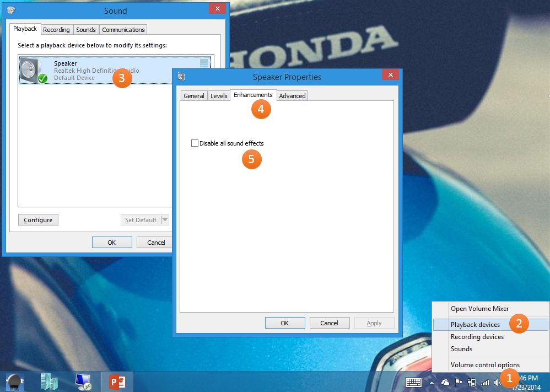
Task: Select the Enhancements tab
Action: coord(254,95)
